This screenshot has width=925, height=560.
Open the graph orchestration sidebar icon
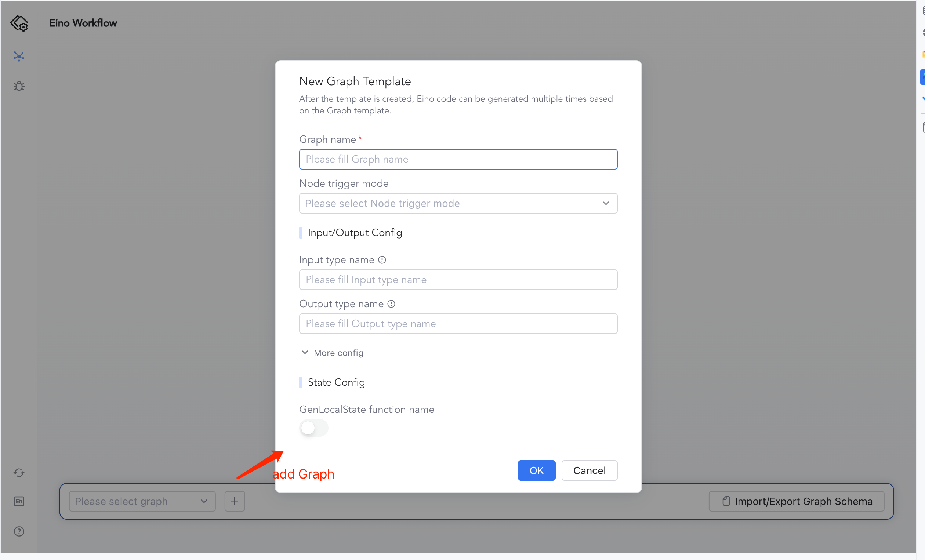(19, 56)
